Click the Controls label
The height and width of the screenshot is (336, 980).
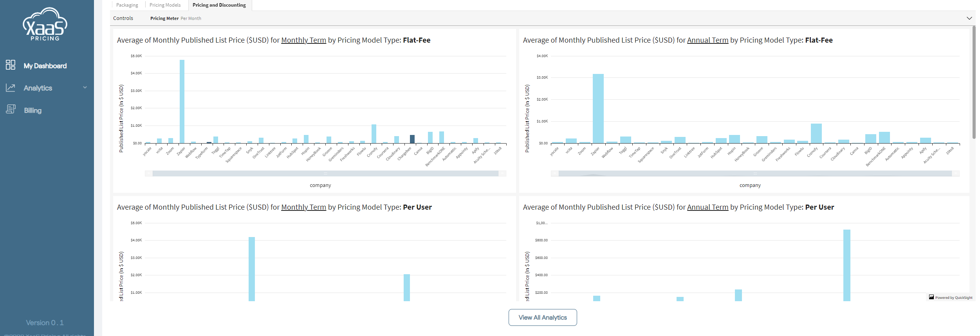point(123,18)
